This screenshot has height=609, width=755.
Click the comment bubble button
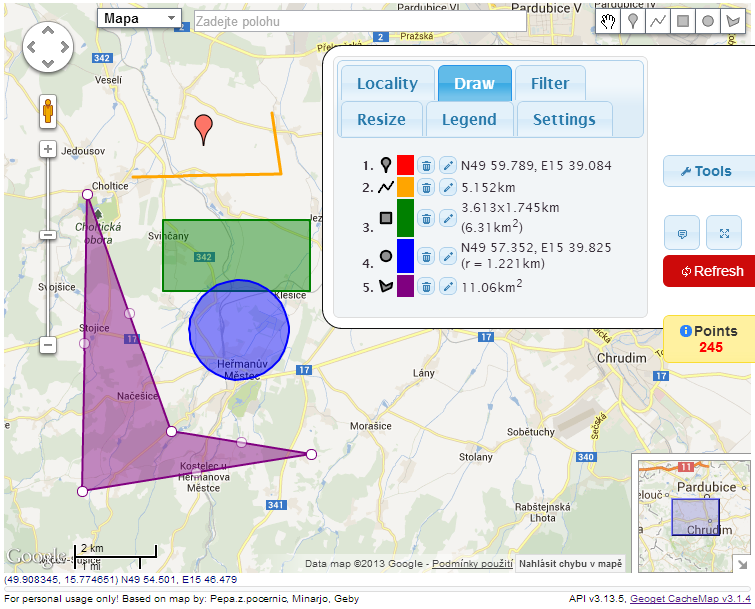[x=682, y=233]
